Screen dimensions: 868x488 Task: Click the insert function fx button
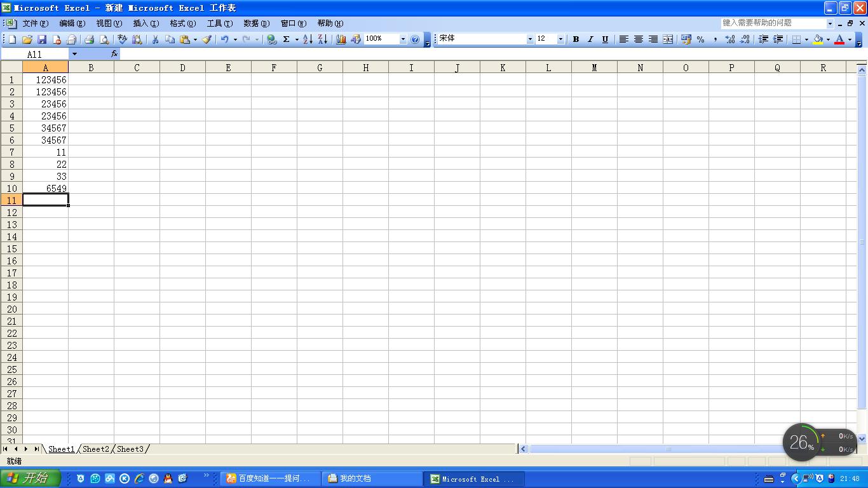pos(114,54)
